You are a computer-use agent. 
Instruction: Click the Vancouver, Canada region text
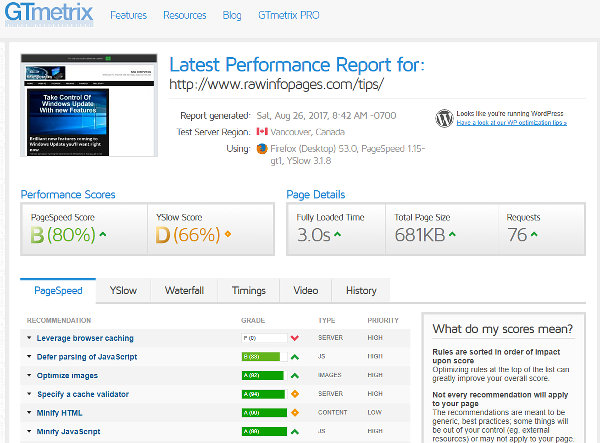click(x=308, y=132)
